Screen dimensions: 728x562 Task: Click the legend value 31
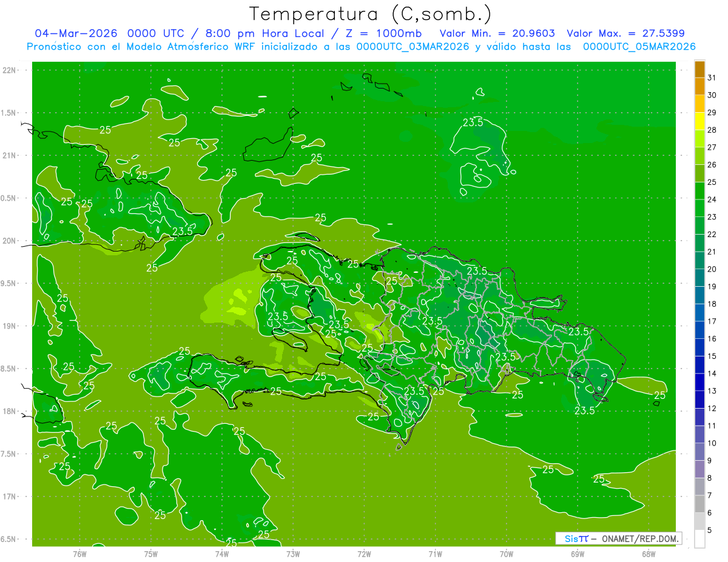click(x=712, y=78)
